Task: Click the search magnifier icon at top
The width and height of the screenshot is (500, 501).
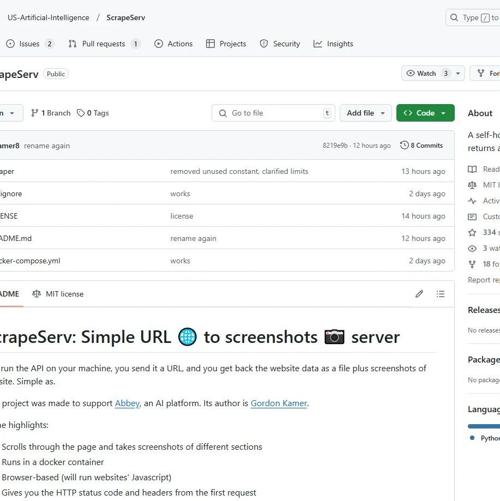Action: (454, 17)
